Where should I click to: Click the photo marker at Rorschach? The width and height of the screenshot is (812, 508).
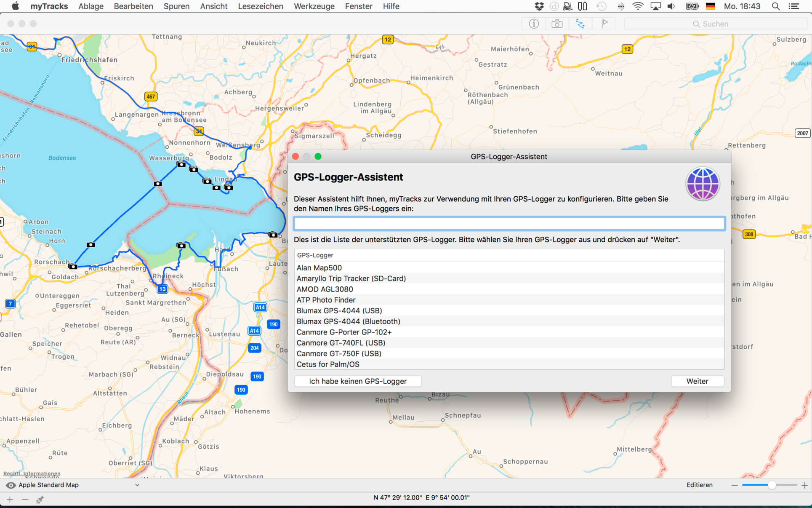[73, 266]
